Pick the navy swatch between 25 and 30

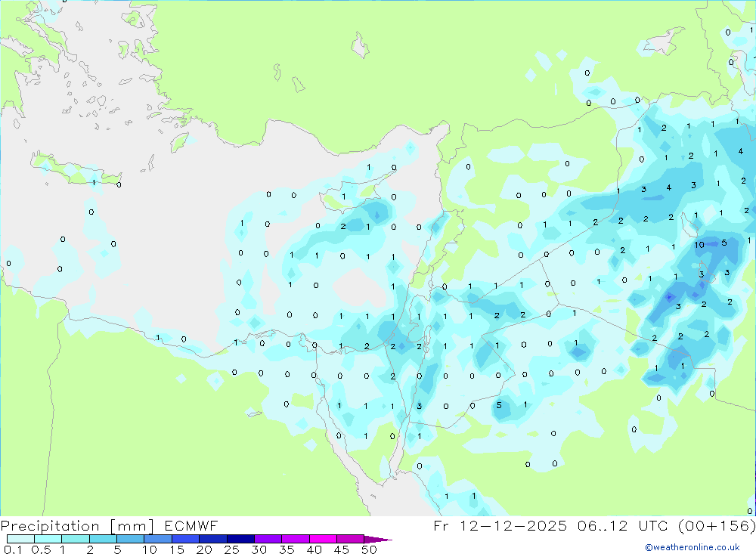click(x=240, y=539)
